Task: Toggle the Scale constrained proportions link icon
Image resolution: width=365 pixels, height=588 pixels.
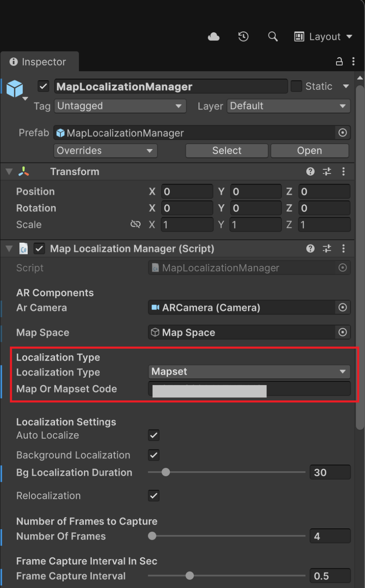Action: pyautogui.click(x=136, y=224)
